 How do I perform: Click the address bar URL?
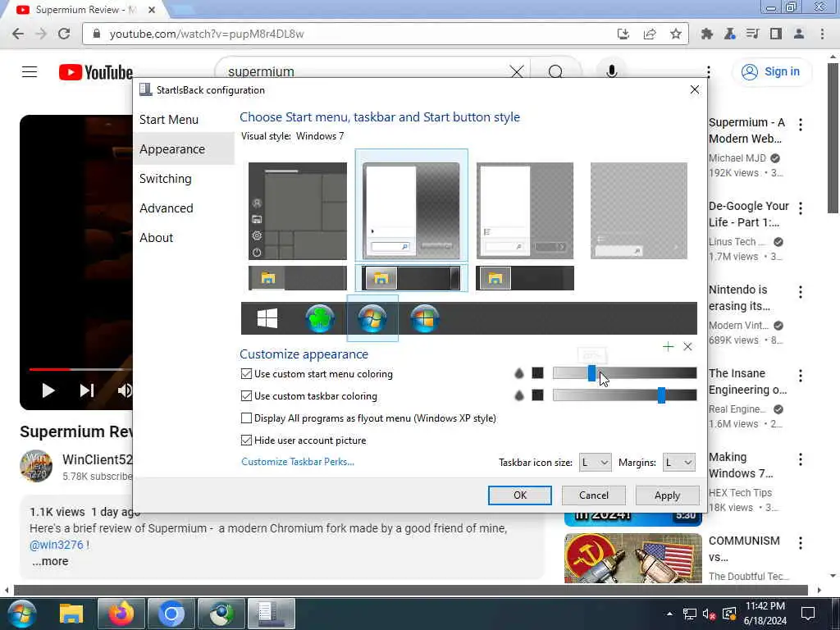click(x=206, y=34)
